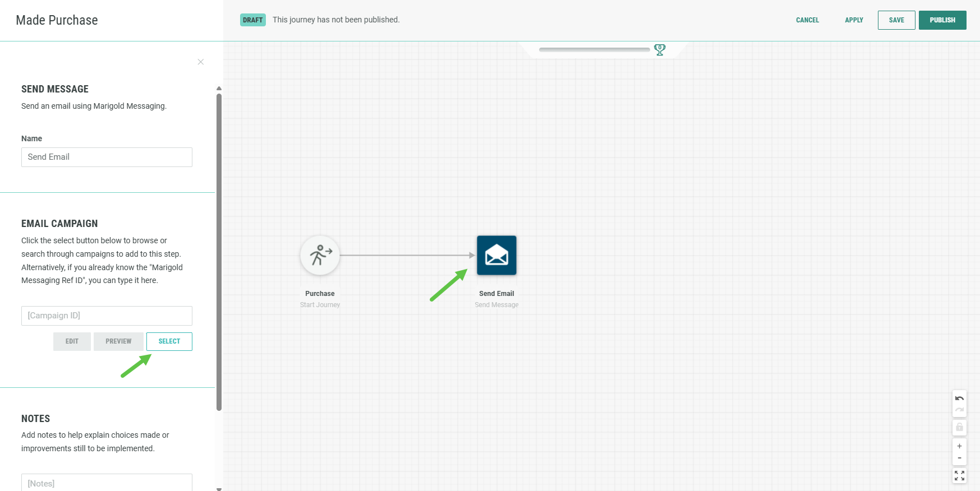Click the Campaign ID input field
The height and width of the screenshot is (491, 980).
coord(107,316)
